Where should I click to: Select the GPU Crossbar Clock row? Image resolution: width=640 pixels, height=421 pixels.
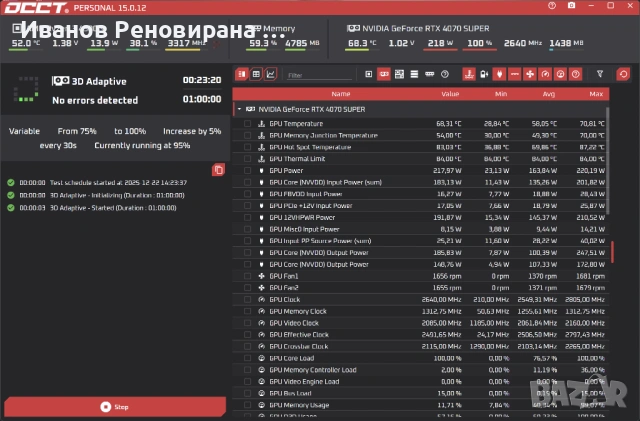point(421,347)
